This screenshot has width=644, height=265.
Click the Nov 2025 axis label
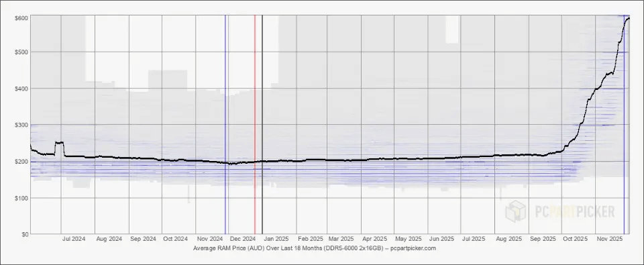(610, 239)
